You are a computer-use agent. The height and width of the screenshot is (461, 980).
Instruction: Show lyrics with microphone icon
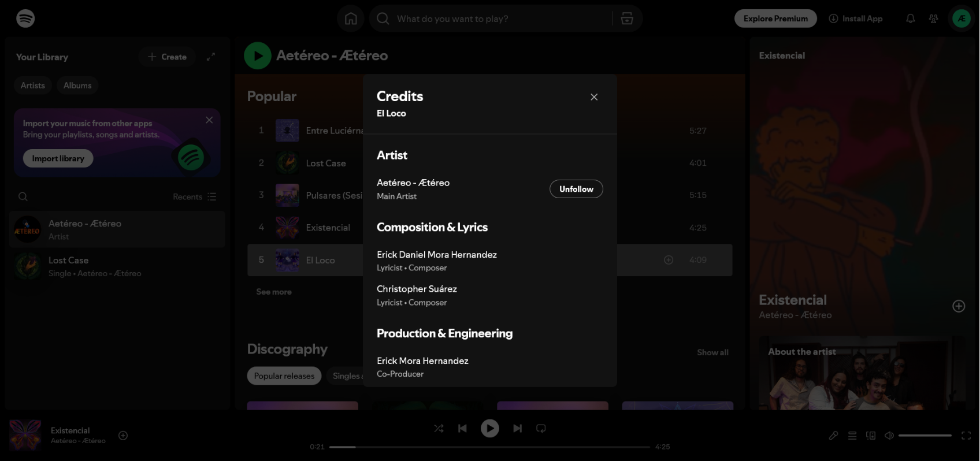coord(833,436)
